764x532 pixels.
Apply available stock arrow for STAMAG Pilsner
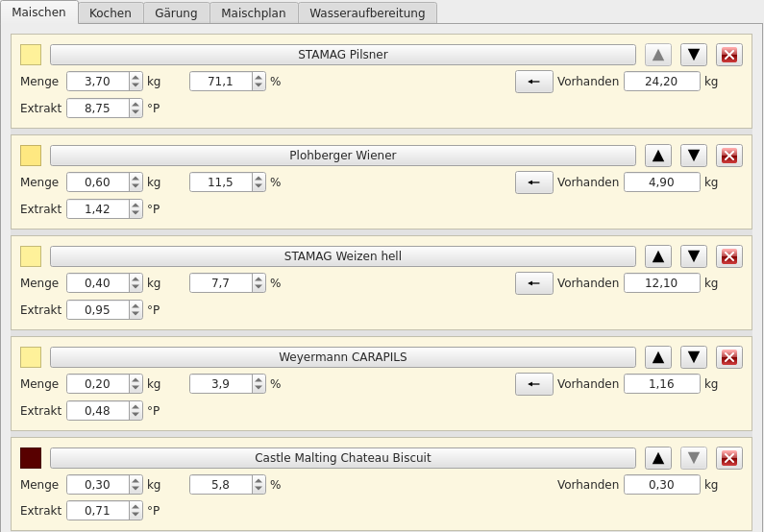(x=533, y=82)
